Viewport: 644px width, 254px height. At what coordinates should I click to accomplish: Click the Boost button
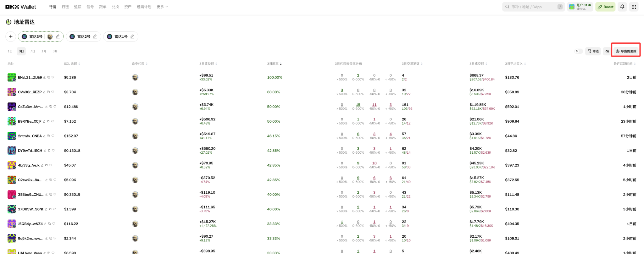605,7
